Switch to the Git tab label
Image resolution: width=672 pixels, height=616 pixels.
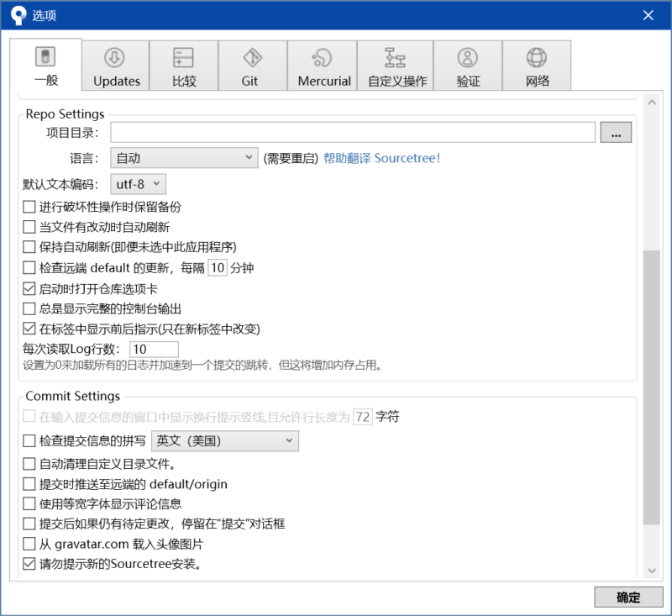[x=249, y=81]
